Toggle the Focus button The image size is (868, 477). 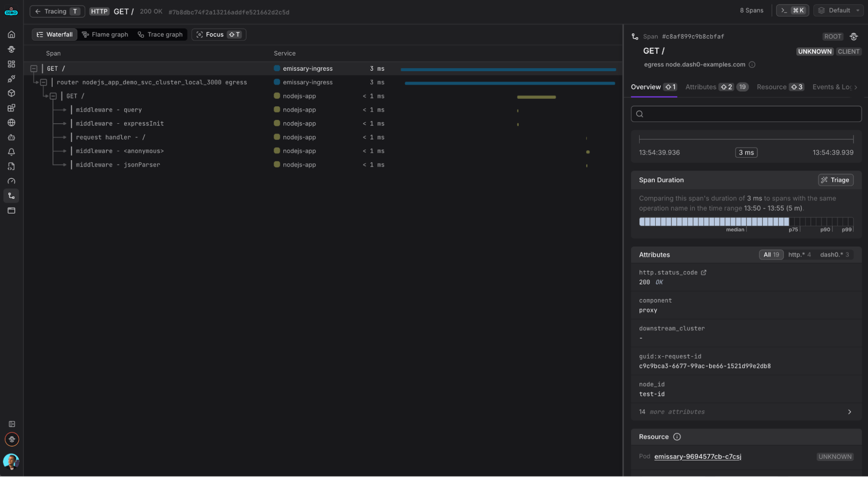coord(219,34)
